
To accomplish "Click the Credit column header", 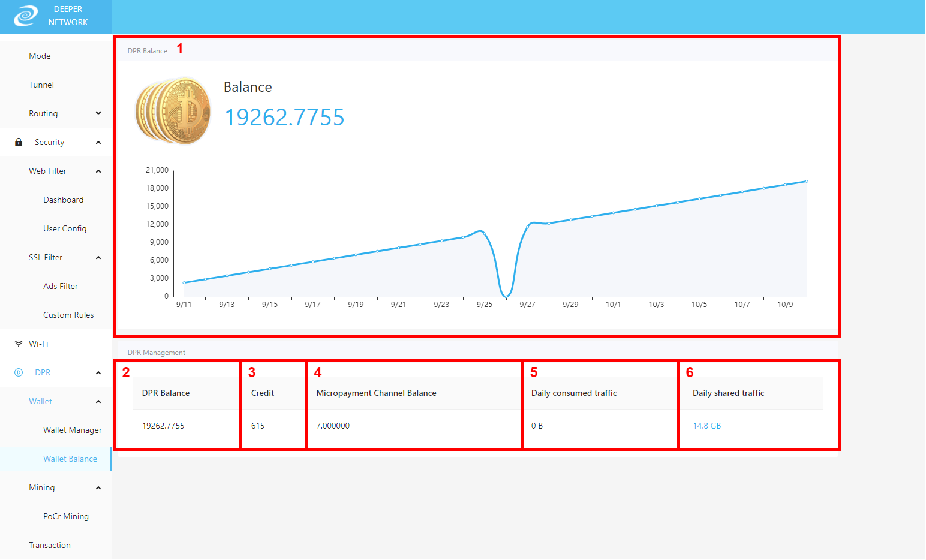I will 263,393.
